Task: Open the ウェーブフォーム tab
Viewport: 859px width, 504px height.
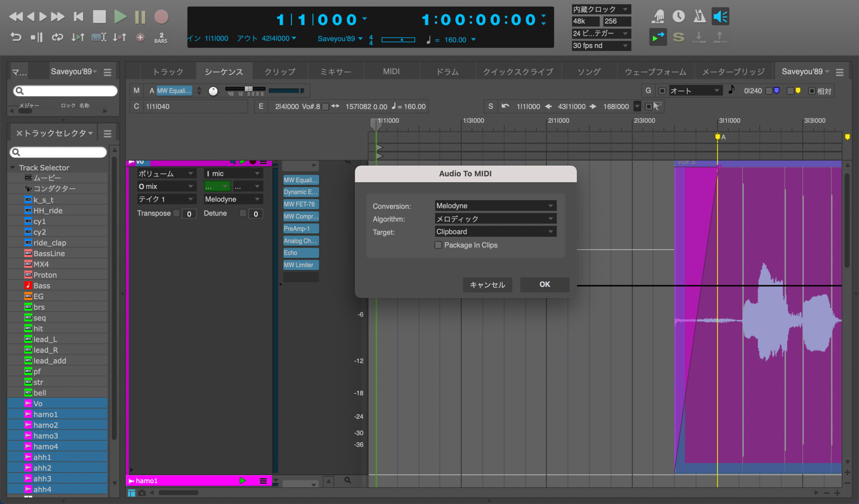Action: pyautogui.click(x=655, y=71)
